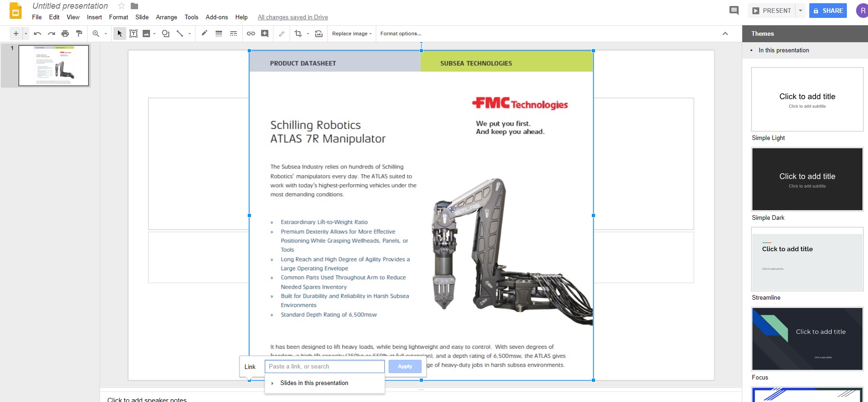Apply the Streamline theme
This screenshot has width=868, height=402.
[x=807, y=259]
